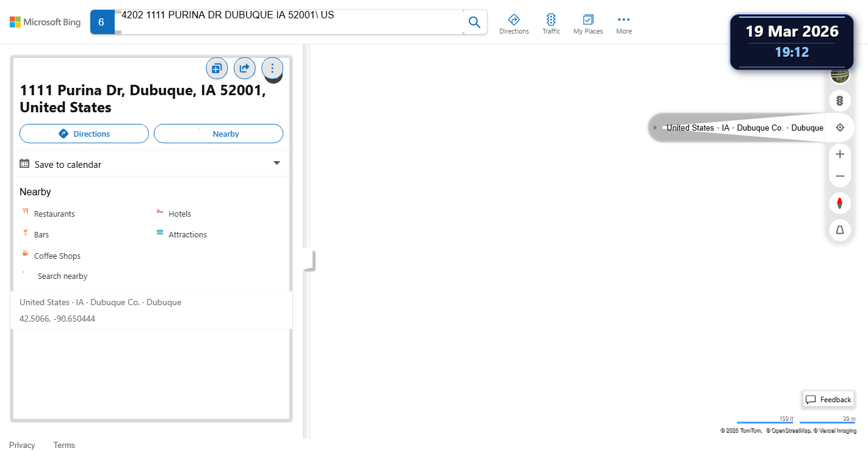Click Dubuque Co. in the map breadcrumb
The width and height of the screenshot is (868, 451).
tap(760, 128)
